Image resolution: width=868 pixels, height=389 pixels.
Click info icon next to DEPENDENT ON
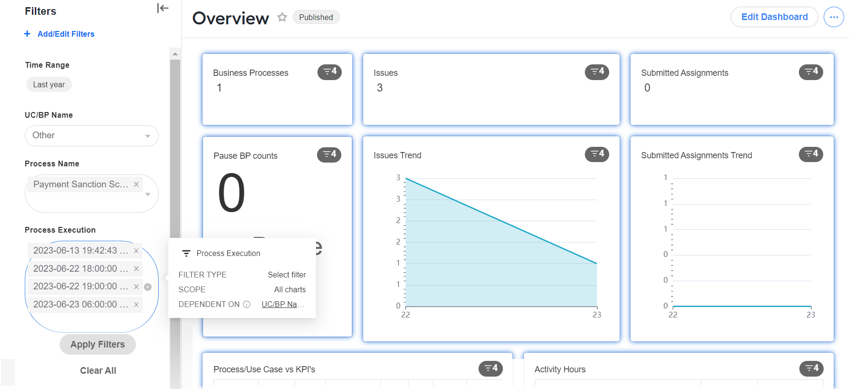246,304
